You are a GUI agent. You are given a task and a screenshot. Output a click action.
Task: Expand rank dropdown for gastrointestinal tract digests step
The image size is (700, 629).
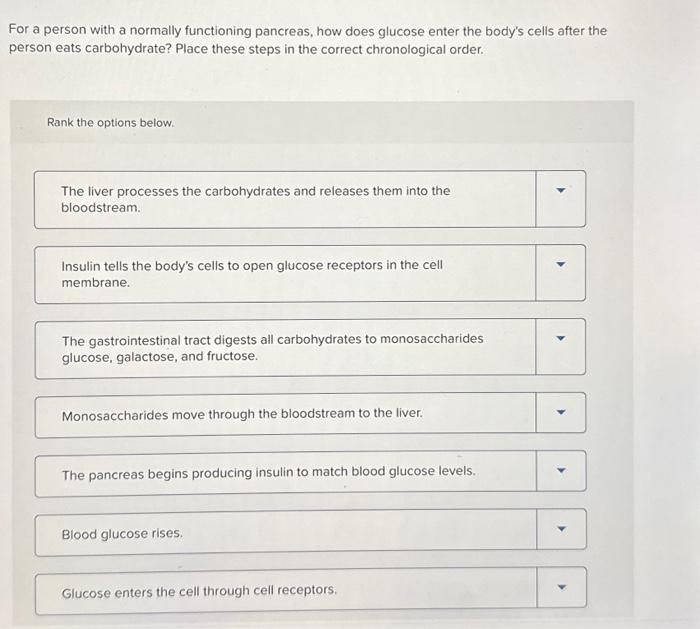561,347
